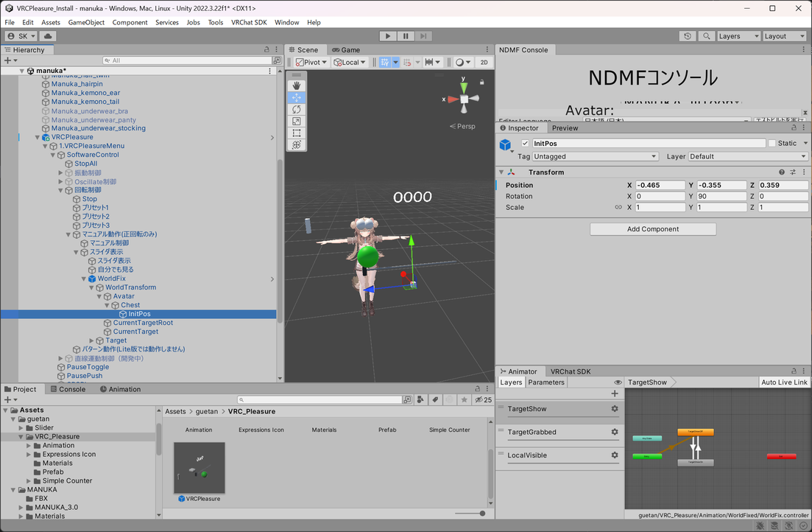This screenshot has width=812, height=532.
Task: Click Search by Label icon in Project
Action: pyautogui.click(x=435, y=400)
